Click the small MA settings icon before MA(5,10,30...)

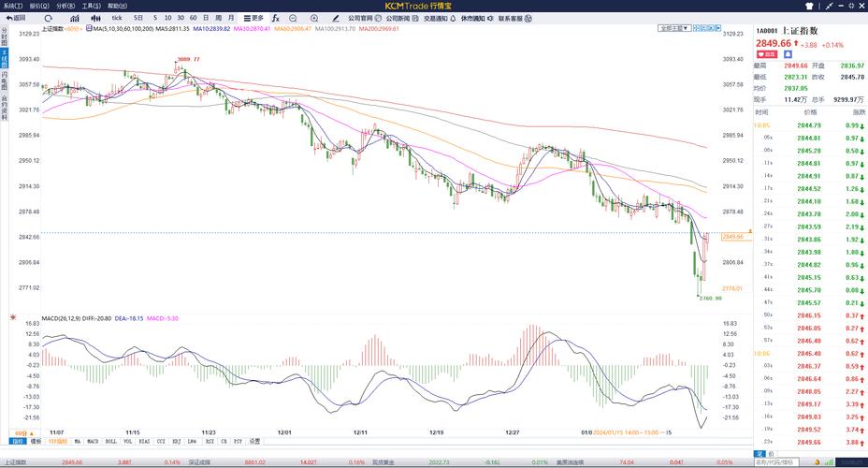(x=89, y=28)
